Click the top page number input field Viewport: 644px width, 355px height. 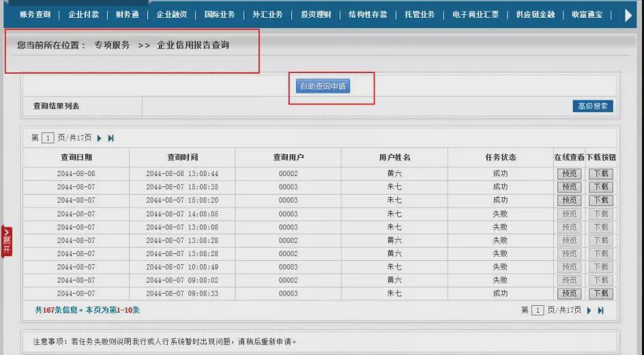coord(48,138)
